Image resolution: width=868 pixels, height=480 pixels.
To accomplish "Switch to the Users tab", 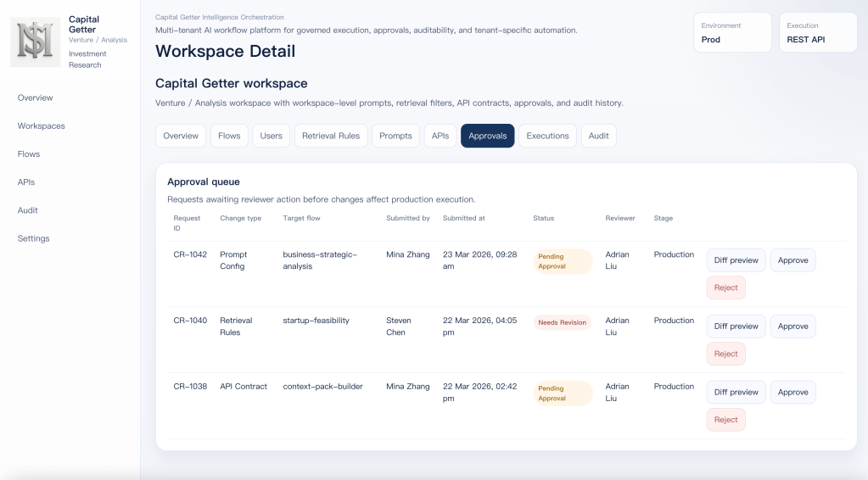I will (x=272, y=136).
